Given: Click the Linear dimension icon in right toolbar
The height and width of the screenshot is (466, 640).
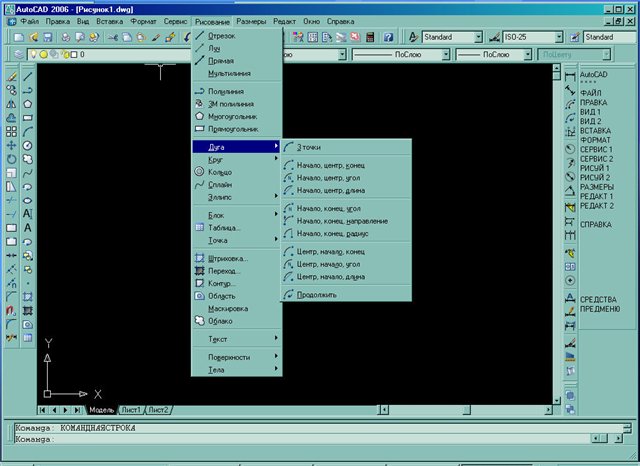Looking at the screenshot, I should (569, 75).
